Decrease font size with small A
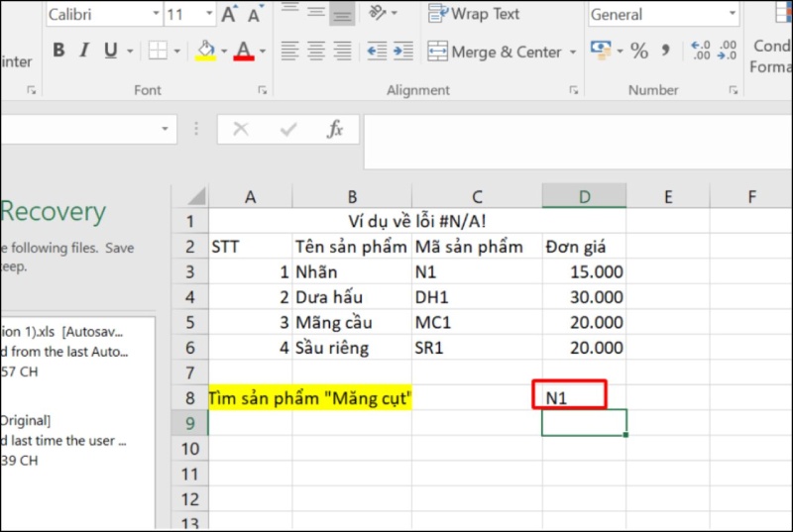Image resolution: width=793 pixels, height=532 pixels. (256, 14)
